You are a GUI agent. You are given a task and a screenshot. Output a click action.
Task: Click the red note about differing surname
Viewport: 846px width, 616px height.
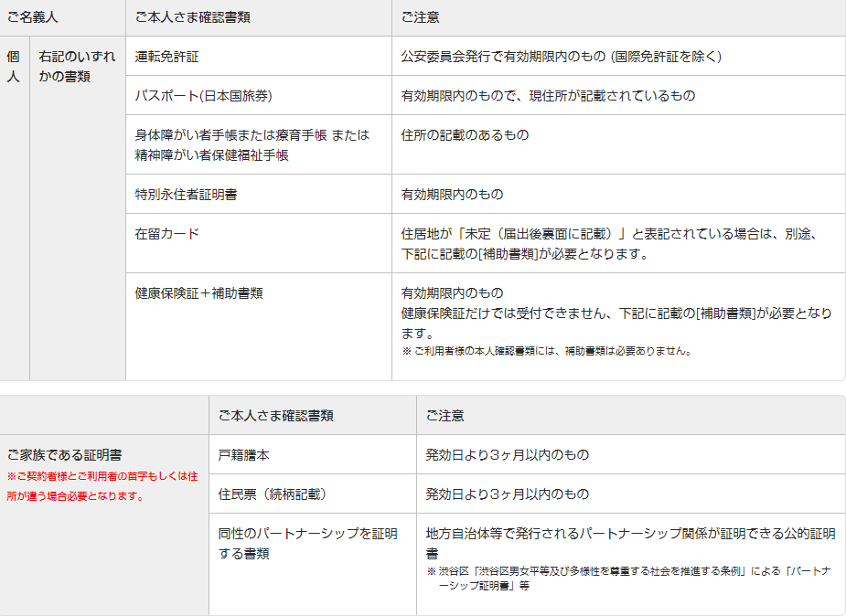pos(102,485)
